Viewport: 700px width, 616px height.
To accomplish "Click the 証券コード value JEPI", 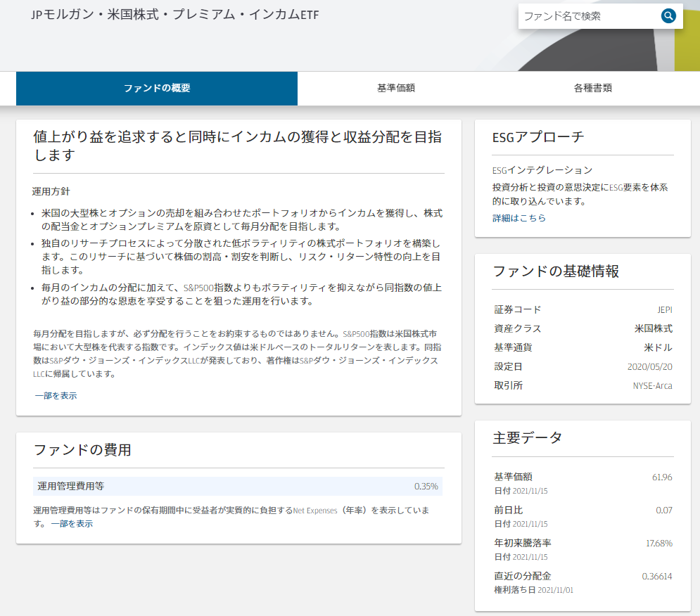I will [665, 310].
